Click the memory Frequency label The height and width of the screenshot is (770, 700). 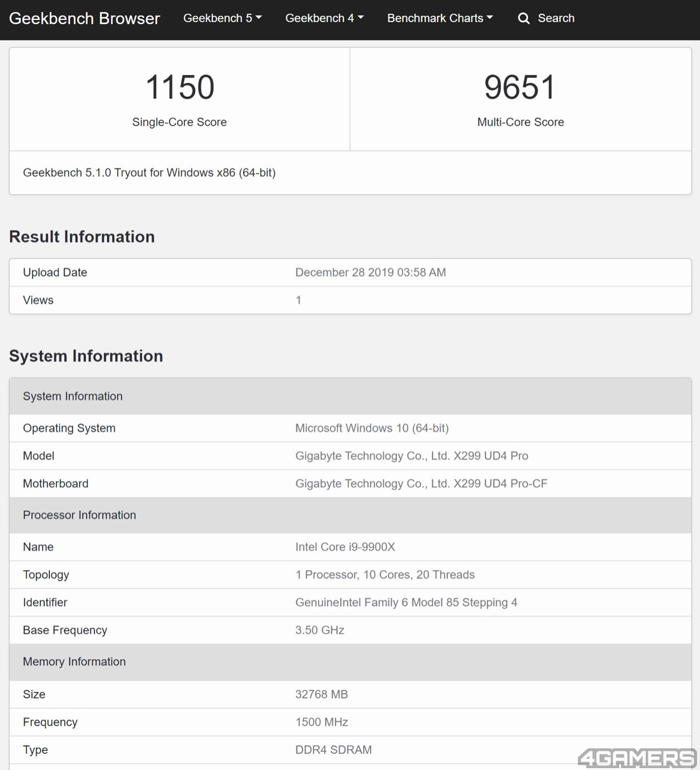coord(50,722)
